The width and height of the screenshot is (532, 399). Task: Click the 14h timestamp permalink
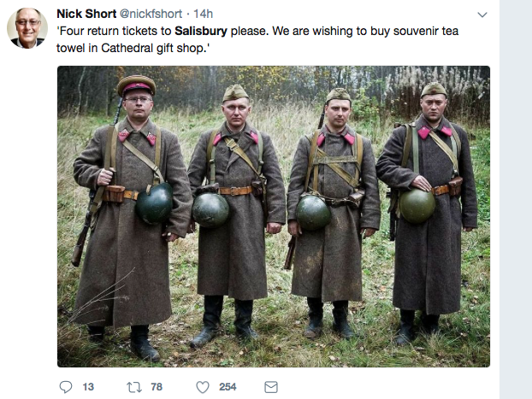click(x=204, y=14)
